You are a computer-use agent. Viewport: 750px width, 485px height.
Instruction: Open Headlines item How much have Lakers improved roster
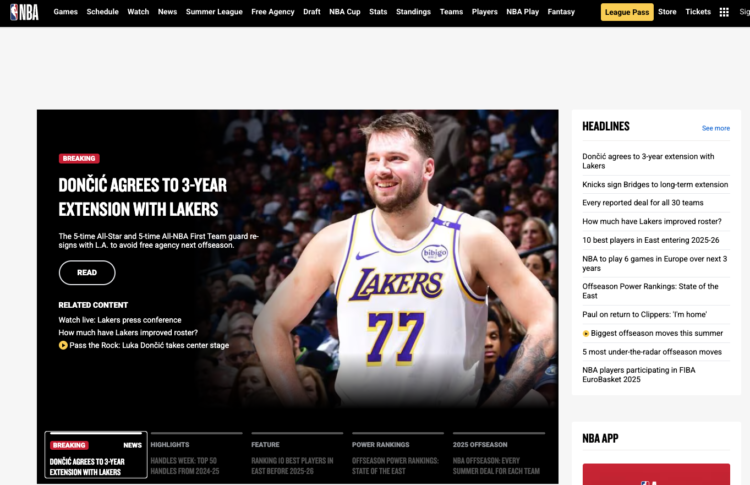[651, 221]
